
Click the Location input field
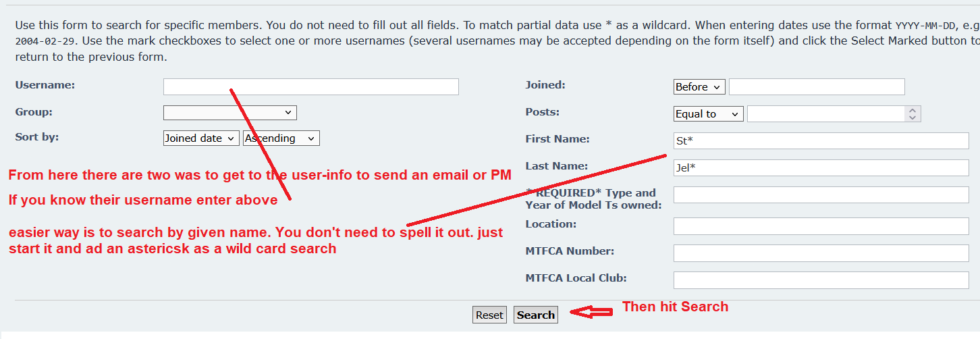821,226
